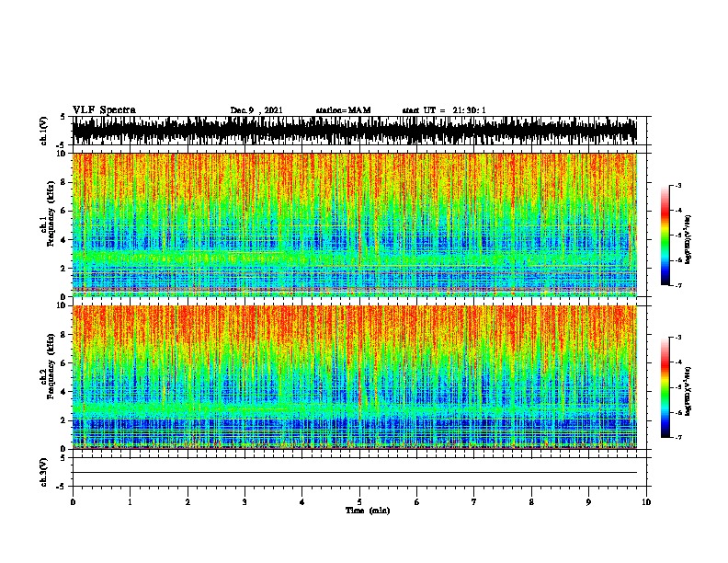
Task: Click the ch.2 colorbar '-7' value
Action: pos(677,437)
